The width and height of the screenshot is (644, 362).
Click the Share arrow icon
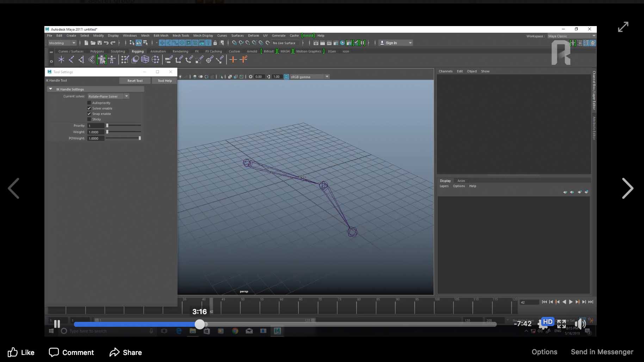pyautogui.click(x=114, y=352)
